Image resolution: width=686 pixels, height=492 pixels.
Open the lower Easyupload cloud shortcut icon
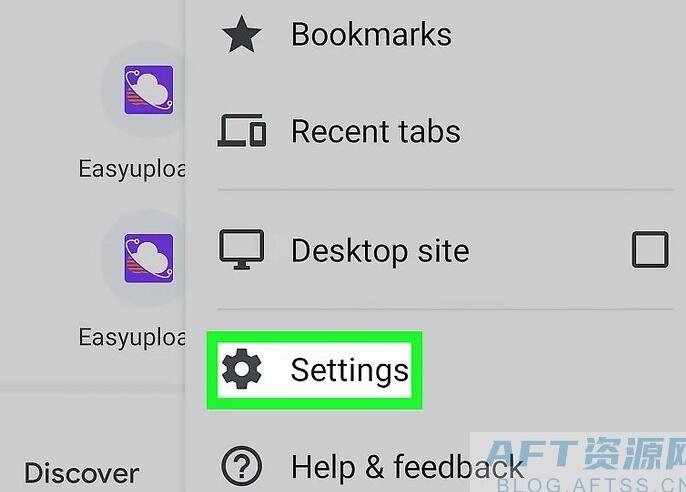149,258
